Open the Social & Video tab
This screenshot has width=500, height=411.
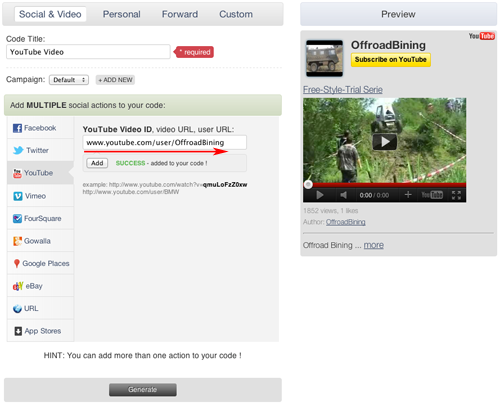50,14
